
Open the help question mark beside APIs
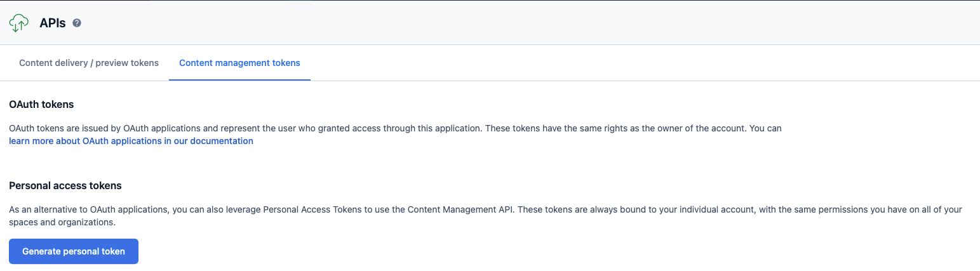(x=77, y=23)
